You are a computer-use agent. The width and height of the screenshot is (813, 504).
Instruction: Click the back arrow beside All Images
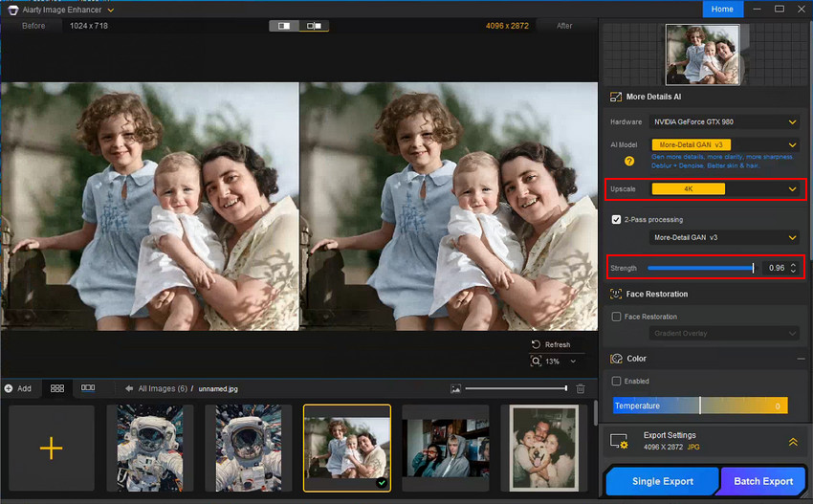(128, 388)
